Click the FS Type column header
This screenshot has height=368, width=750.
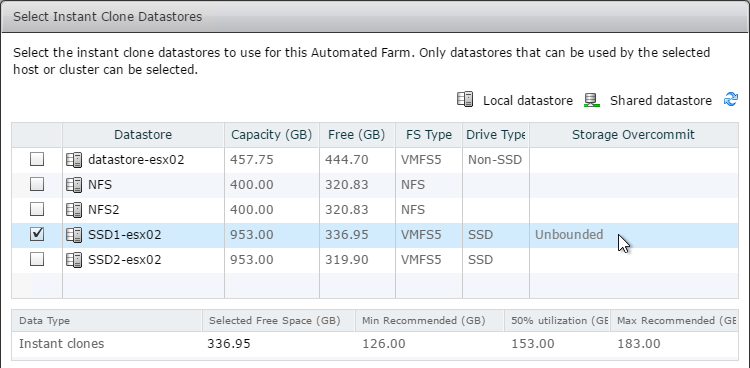(429, 135)
